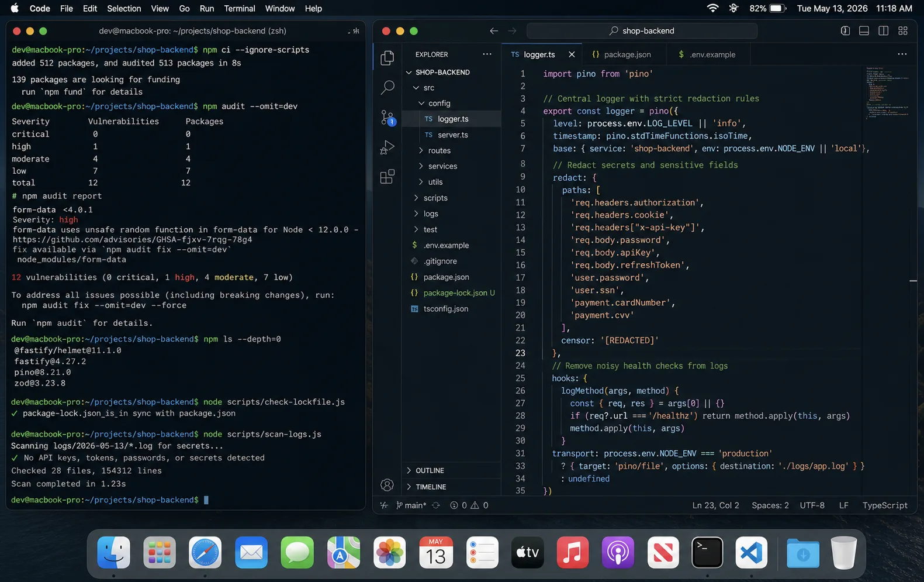Click the main branch status bar item
This screenshot has width=924, height=582.
pos(411,505)
